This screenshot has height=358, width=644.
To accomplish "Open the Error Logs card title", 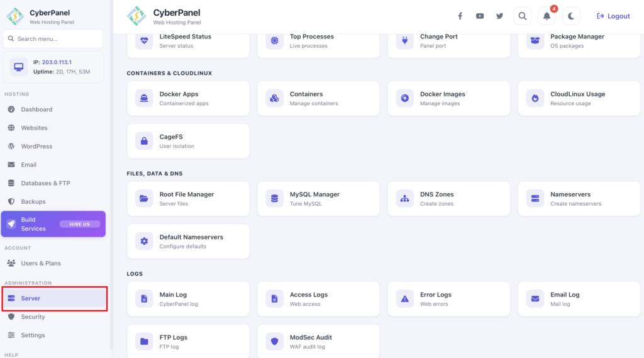I will click(x=435, y=294).
